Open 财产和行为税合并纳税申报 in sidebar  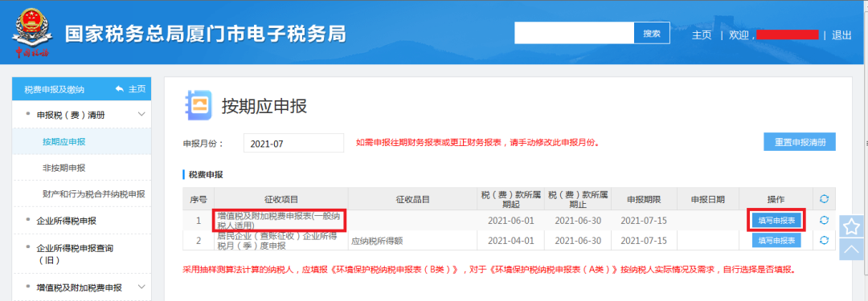coord(93,193)
